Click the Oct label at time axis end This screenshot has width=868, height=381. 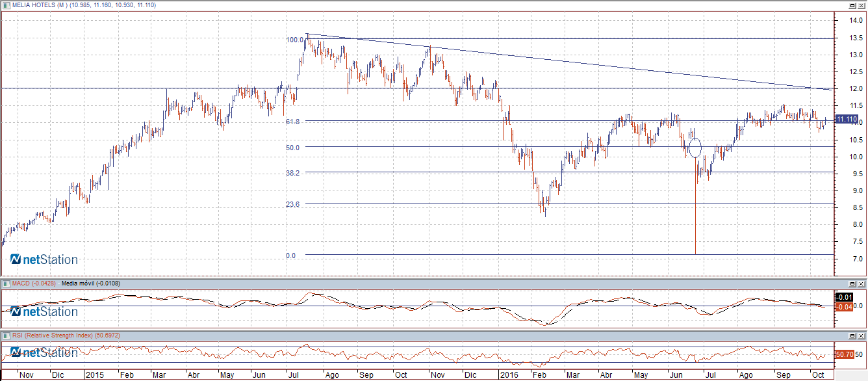pos(817,375)
